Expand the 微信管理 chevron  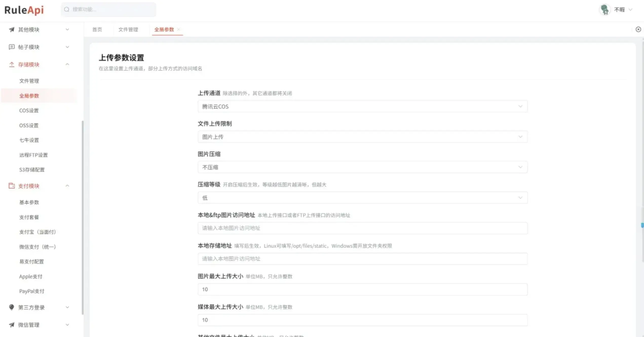coord(67,325)
